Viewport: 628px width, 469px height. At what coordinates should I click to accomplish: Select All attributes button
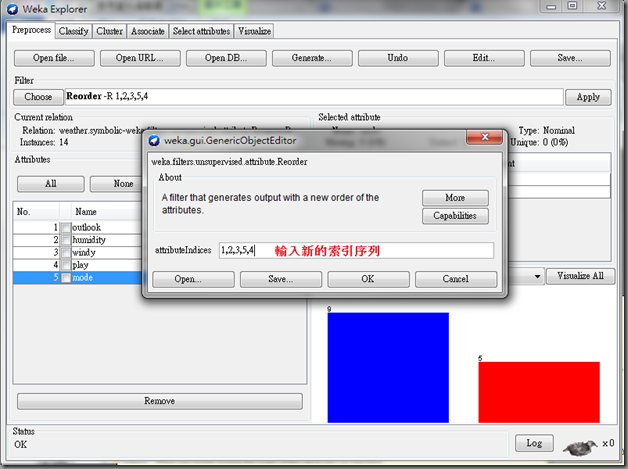click(51, 184)
